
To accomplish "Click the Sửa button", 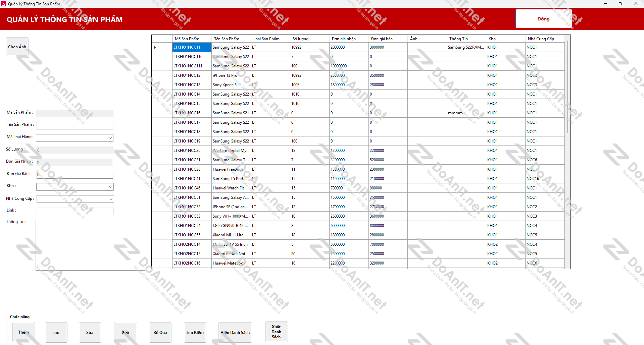I will [x=90, y=332].
